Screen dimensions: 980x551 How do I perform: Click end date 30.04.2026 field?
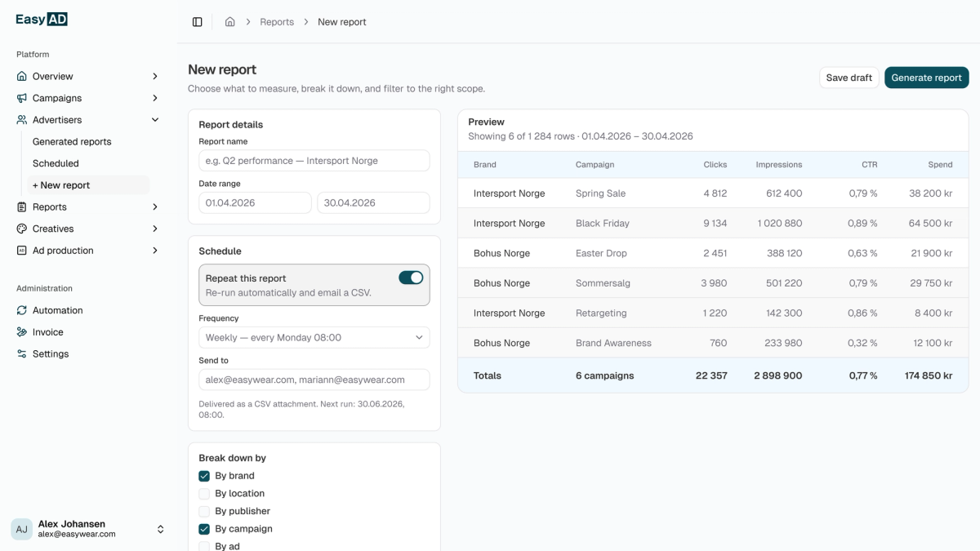[373, 202]
